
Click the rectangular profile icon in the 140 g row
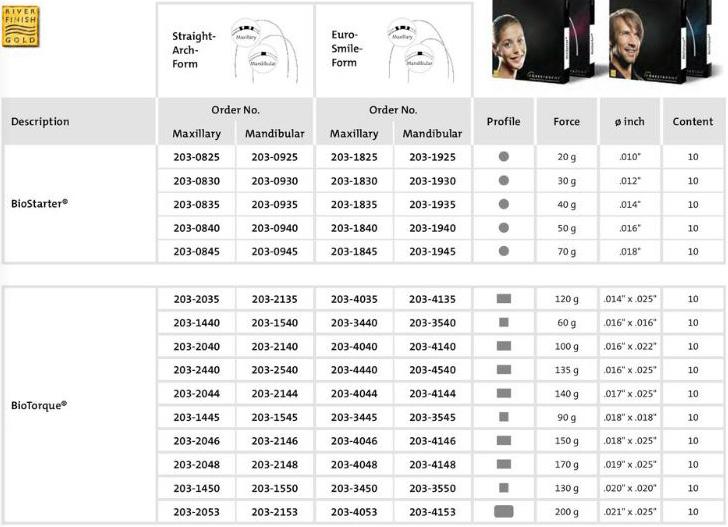point(504,393)
